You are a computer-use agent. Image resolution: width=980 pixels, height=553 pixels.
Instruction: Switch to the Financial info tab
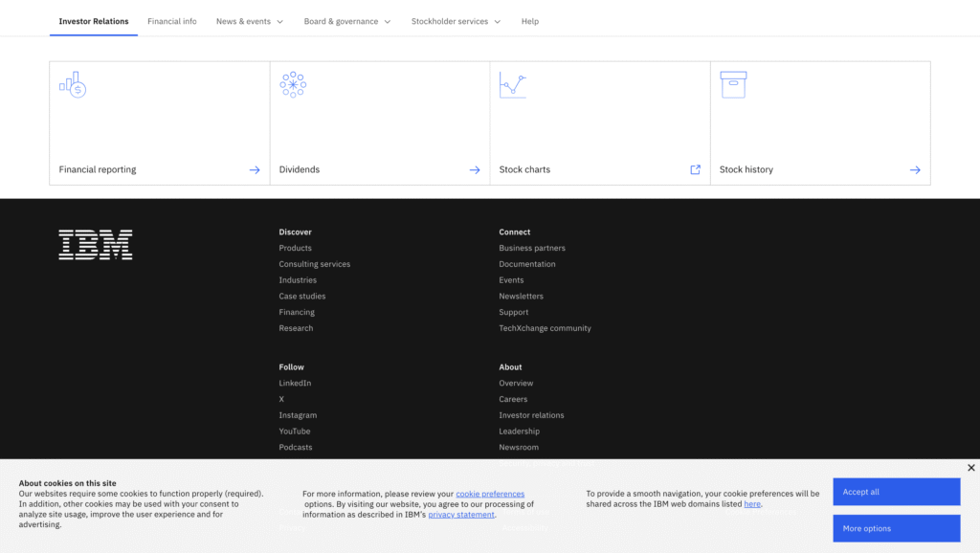click(x=172, y=21)
